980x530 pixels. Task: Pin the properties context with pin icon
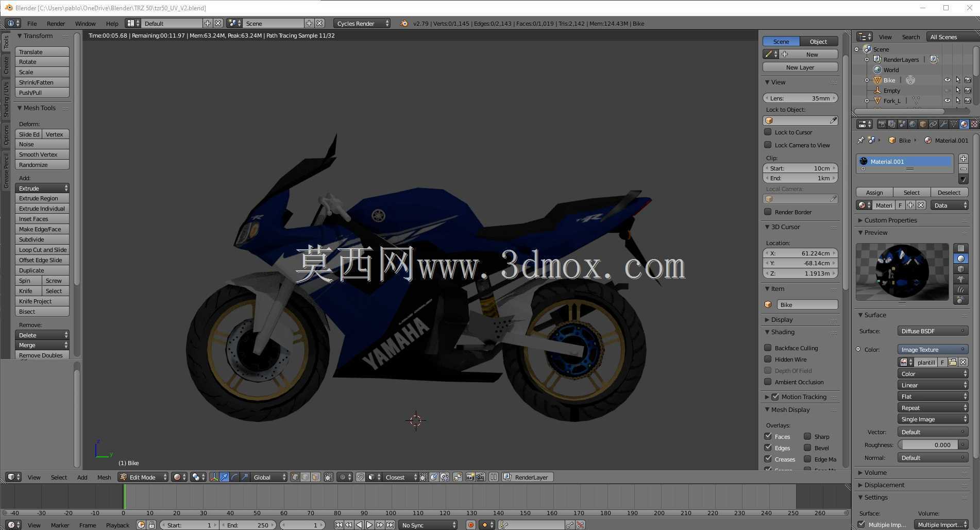(860, 140)
